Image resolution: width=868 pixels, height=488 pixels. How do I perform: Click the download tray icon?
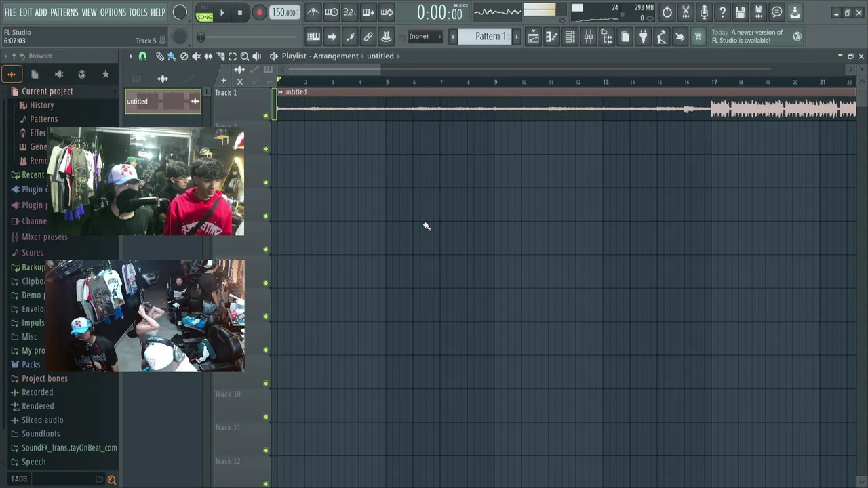click(795, 12)
